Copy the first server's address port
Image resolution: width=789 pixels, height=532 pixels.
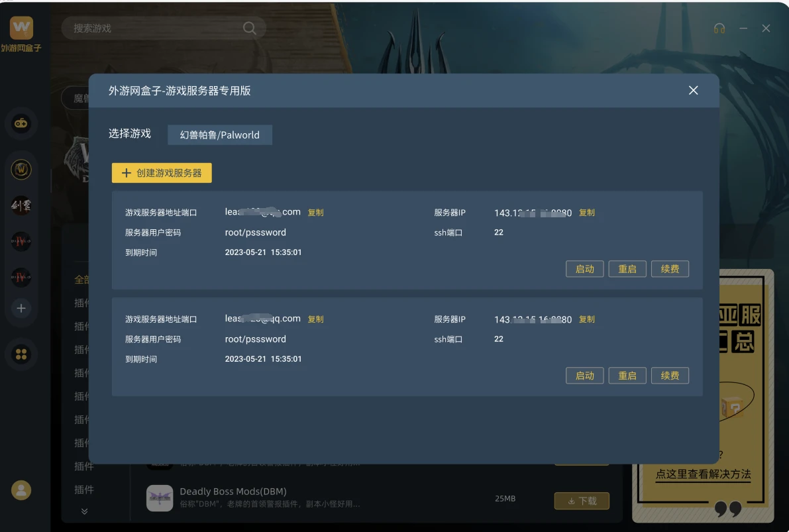[315, 213]
